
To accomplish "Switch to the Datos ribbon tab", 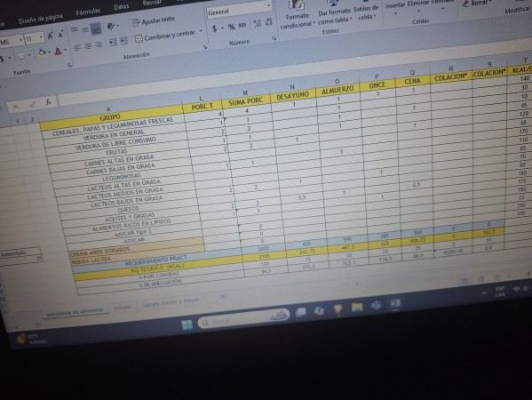I will (x=121, y=7).
